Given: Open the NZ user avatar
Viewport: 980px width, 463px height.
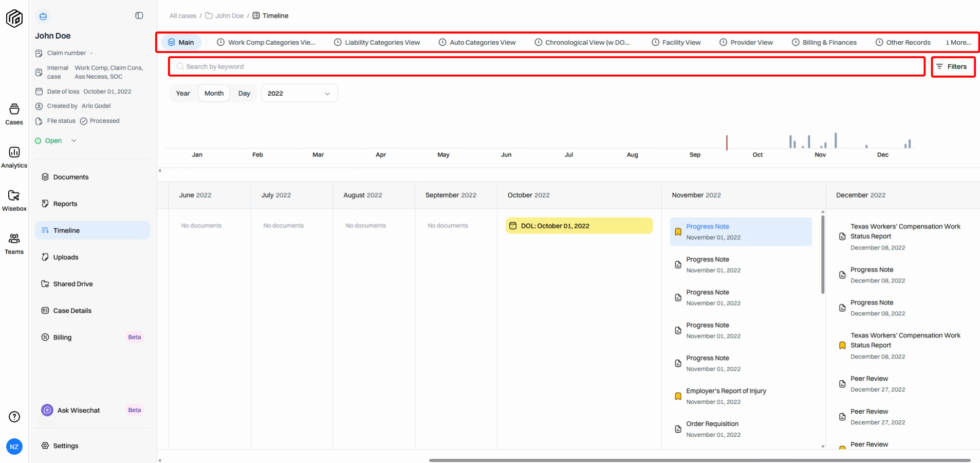Looking at the screenshot, I should (x=14, y=447).
